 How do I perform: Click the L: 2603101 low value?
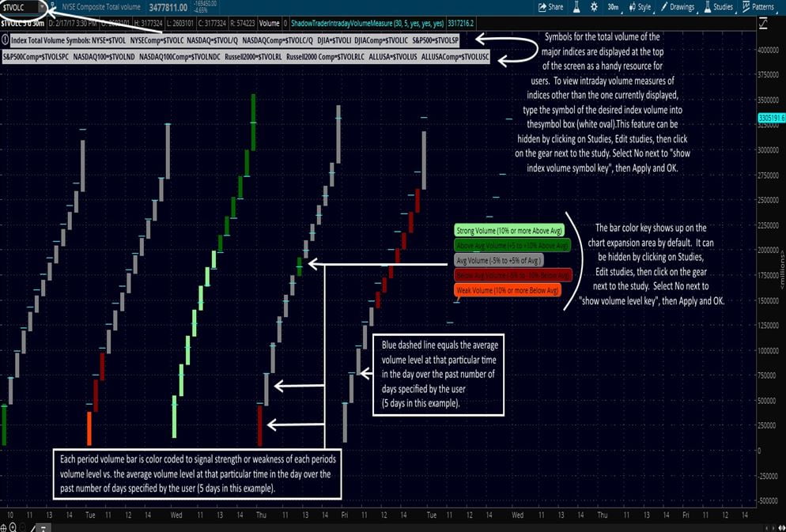pyautogui.click(x=180, y=24)
